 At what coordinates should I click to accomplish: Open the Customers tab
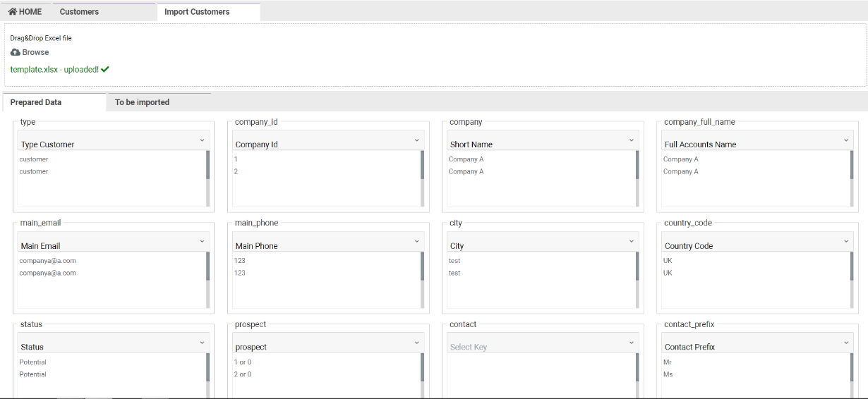click(79, 12)
